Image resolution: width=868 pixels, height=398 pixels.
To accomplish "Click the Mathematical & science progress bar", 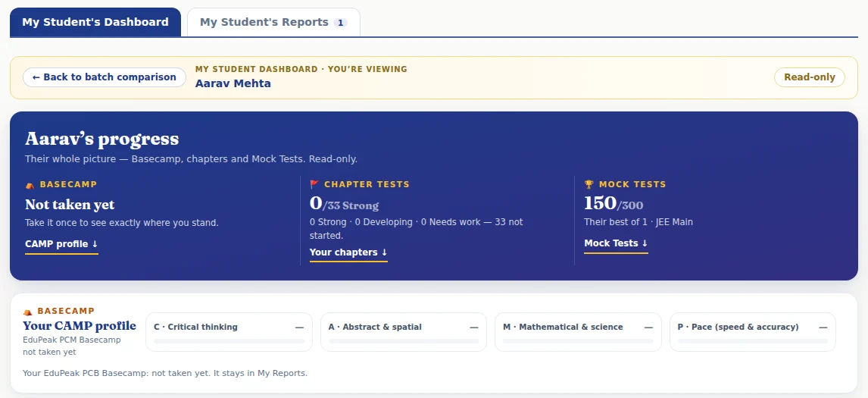I will 578,341.
